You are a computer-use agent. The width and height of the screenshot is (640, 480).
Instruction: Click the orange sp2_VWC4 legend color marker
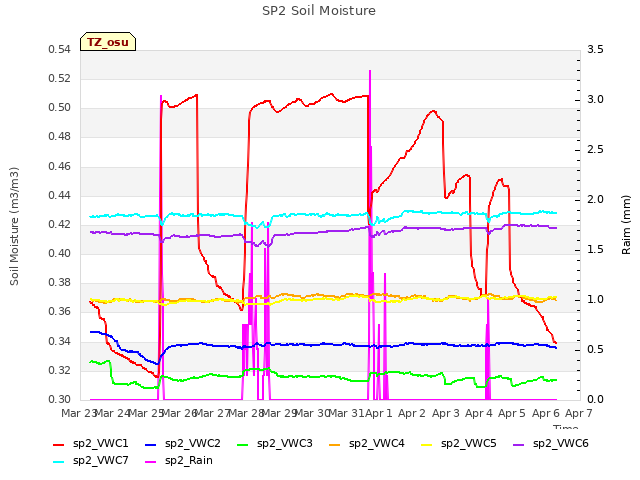(335, 444)
